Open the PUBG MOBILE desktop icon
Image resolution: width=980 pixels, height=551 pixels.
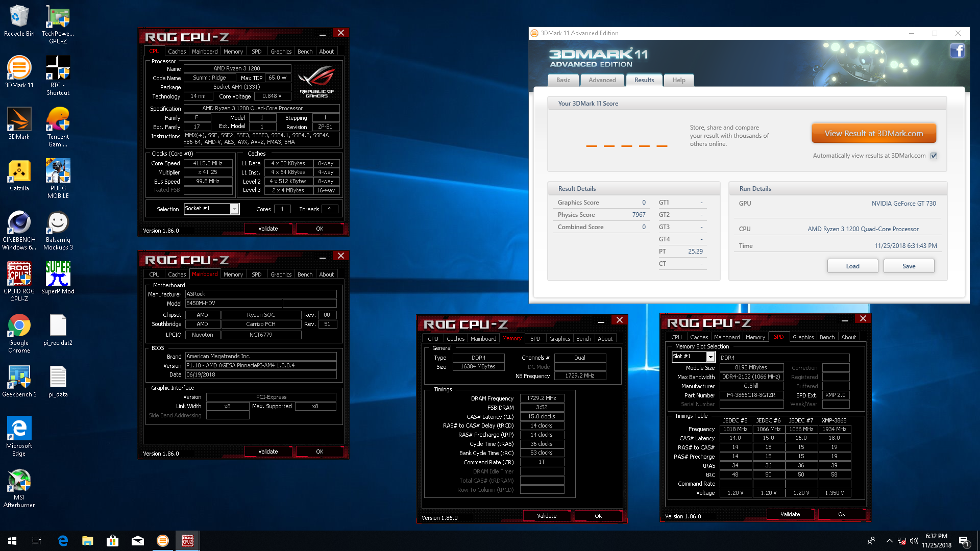58,179
